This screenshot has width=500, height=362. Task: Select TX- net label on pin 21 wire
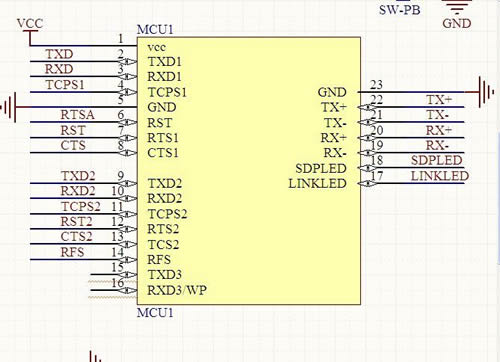point(438,115)
